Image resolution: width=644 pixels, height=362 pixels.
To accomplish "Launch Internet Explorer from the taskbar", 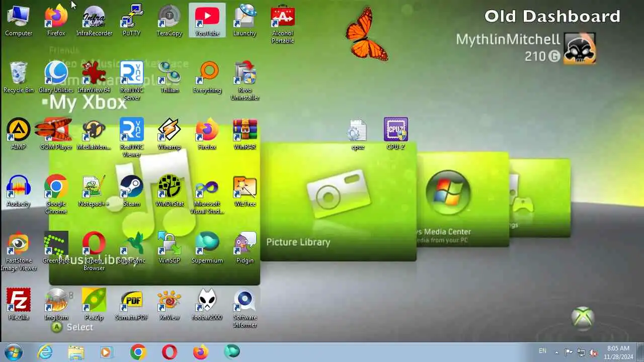I will coord(45,352).
